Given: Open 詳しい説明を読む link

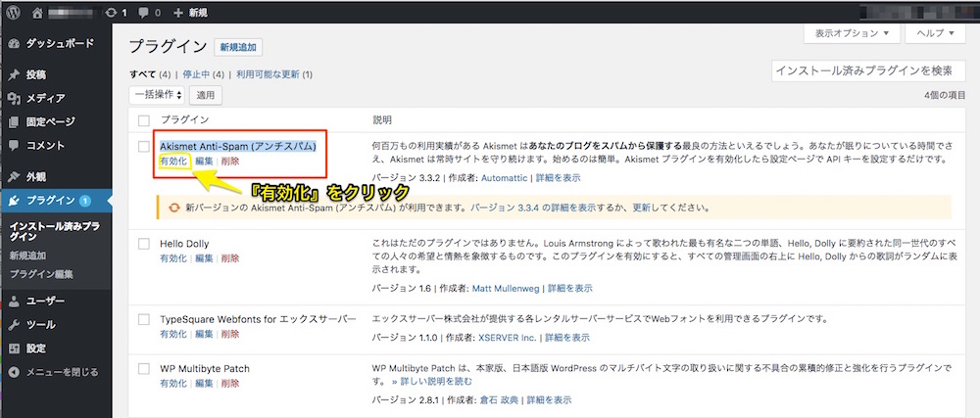Looking at the screenshot, I should tap(432, 381).
